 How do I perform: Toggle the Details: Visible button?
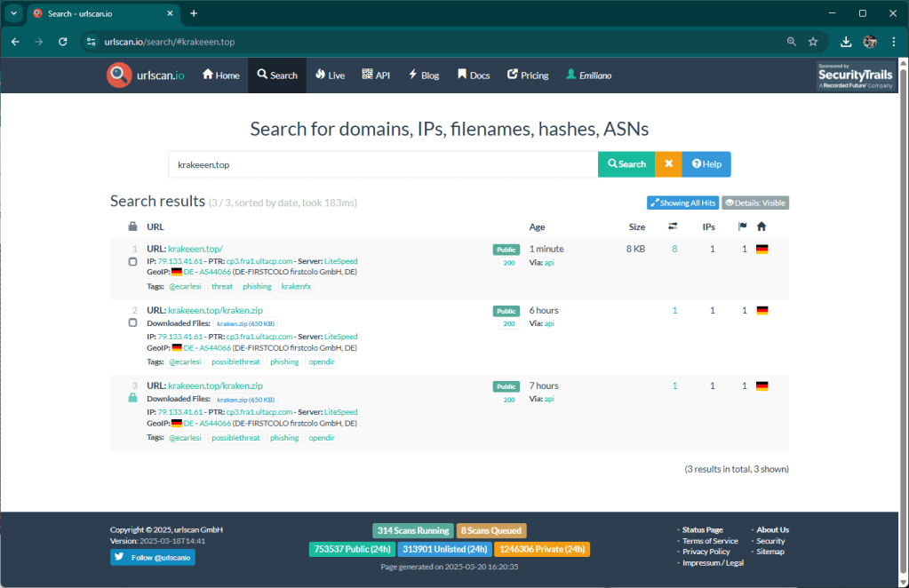coord(754,203)
